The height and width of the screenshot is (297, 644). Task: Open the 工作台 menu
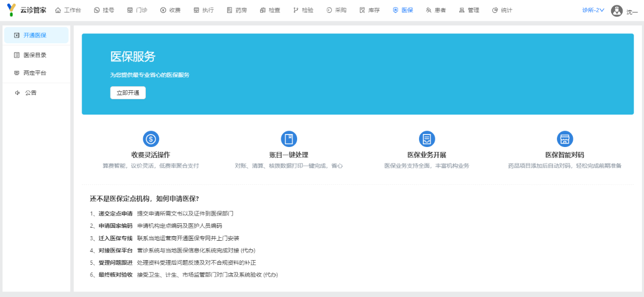(x=68, y=10)
